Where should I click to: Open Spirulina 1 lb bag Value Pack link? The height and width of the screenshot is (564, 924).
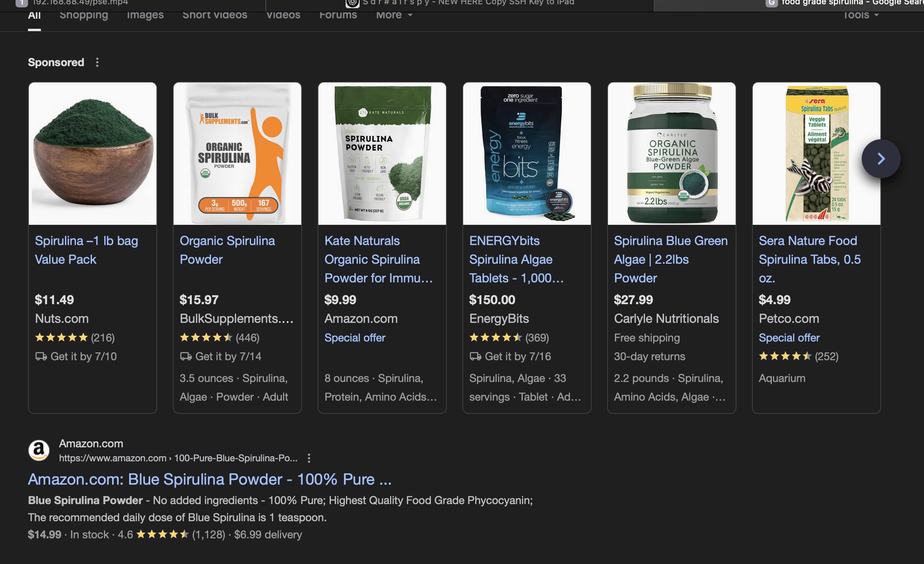(x=86, y=250)
